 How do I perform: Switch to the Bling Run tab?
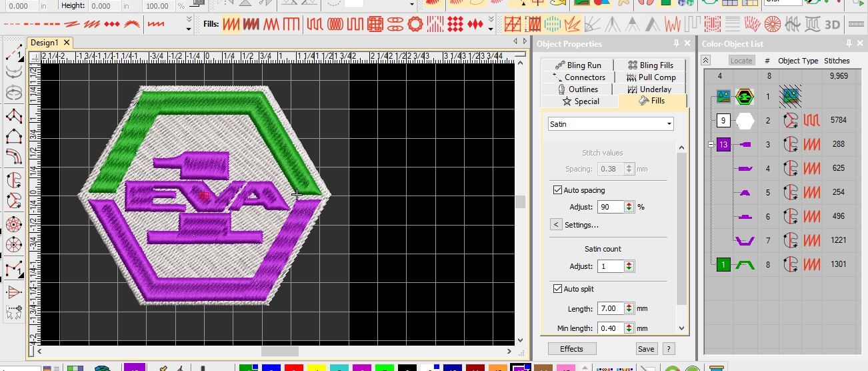[577, 65]
